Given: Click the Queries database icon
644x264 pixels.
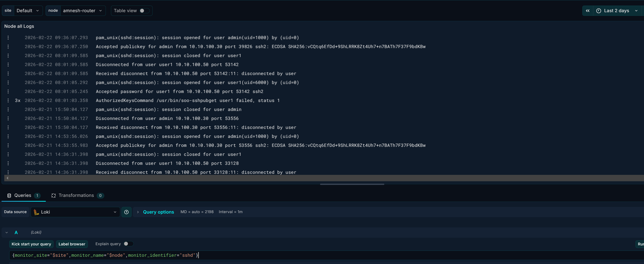Looking at the screenshot, I should (9, 195).
